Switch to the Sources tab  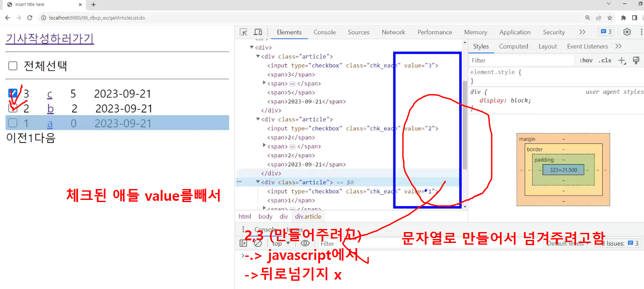tap(359, 32)
